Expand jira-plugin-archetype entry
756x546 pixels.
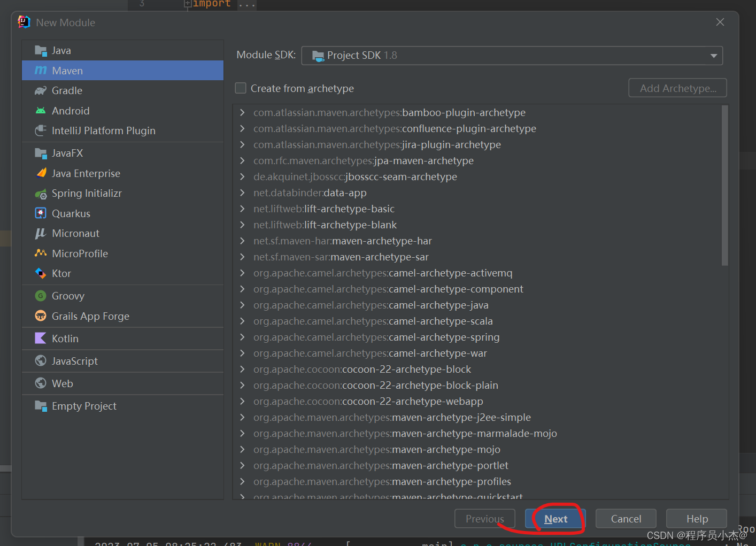click(242, 144)
